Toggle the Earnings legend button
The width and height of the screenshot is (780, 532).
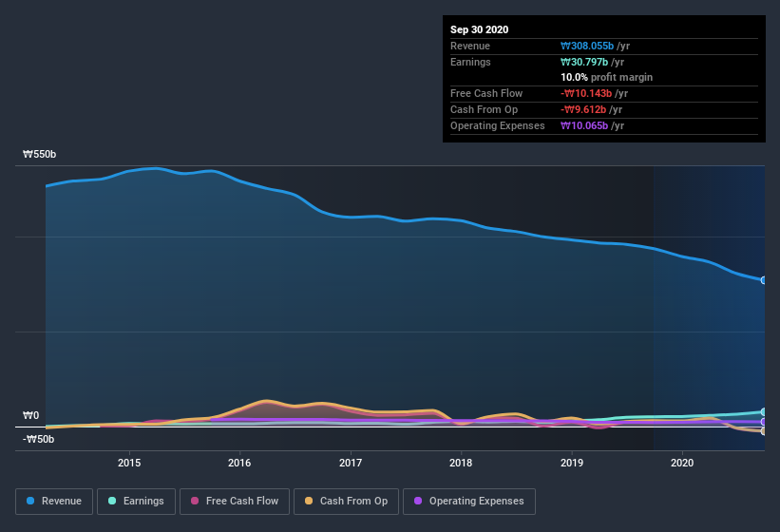pyautogui.click(x=136, y=502)
